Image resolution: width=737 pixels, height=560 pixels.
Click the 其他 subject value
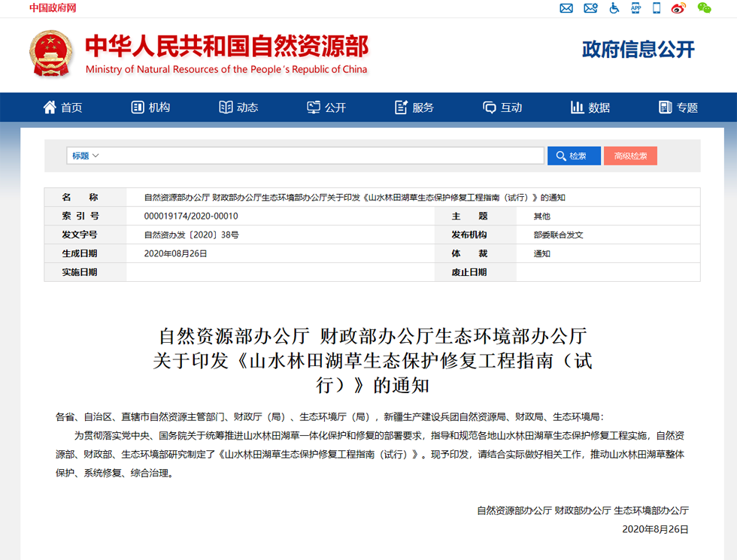tap(542, 216)
